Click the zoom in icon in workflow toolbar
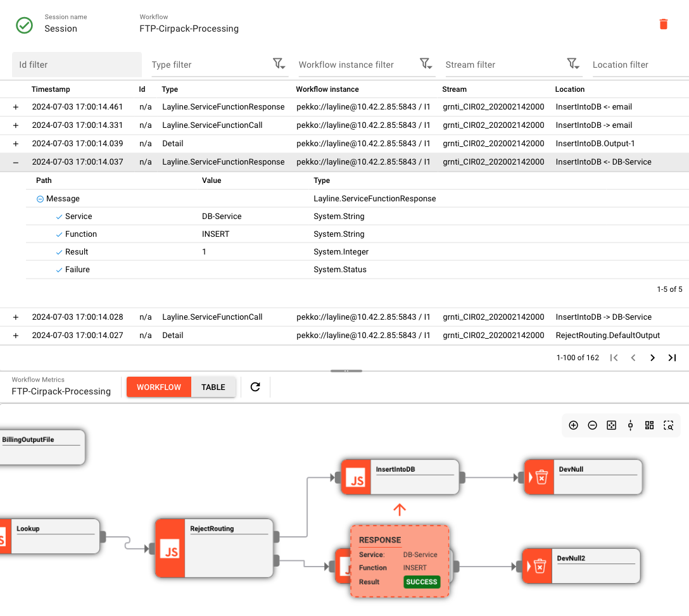The width and height of the screenshot is (689, 616). click(574, 425)
